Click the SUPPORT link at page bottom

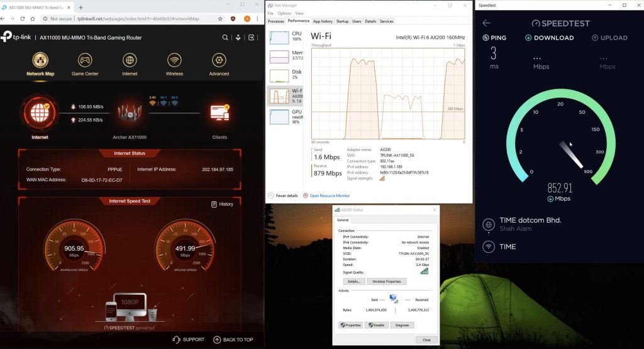[189, 340]
